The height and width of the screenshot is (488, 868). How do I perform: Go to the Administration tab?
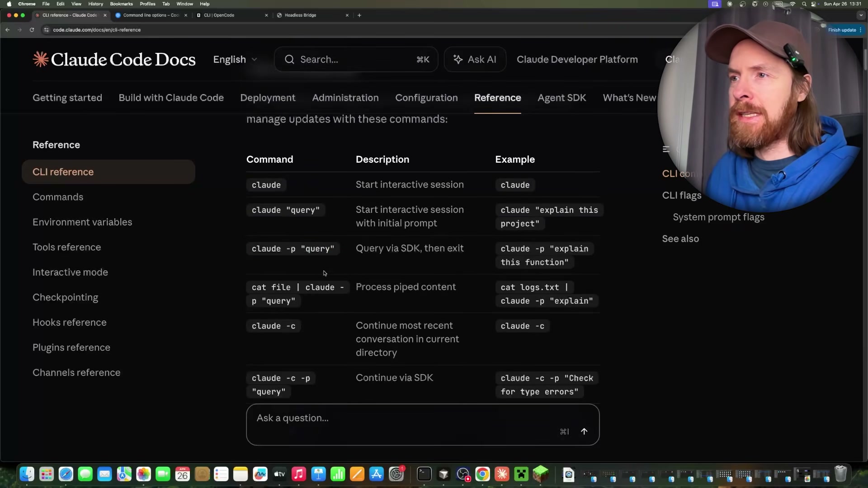pyautogui.click(x=345, y=98)
